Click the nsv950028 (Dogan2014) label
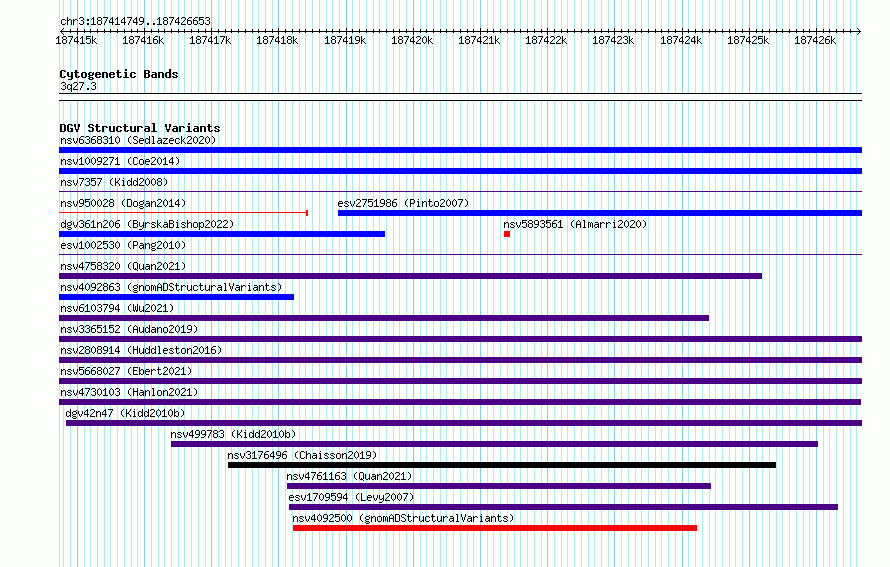The width and height of the screenshot is (890, 567). pyautogui.click(x=123, y=203)
